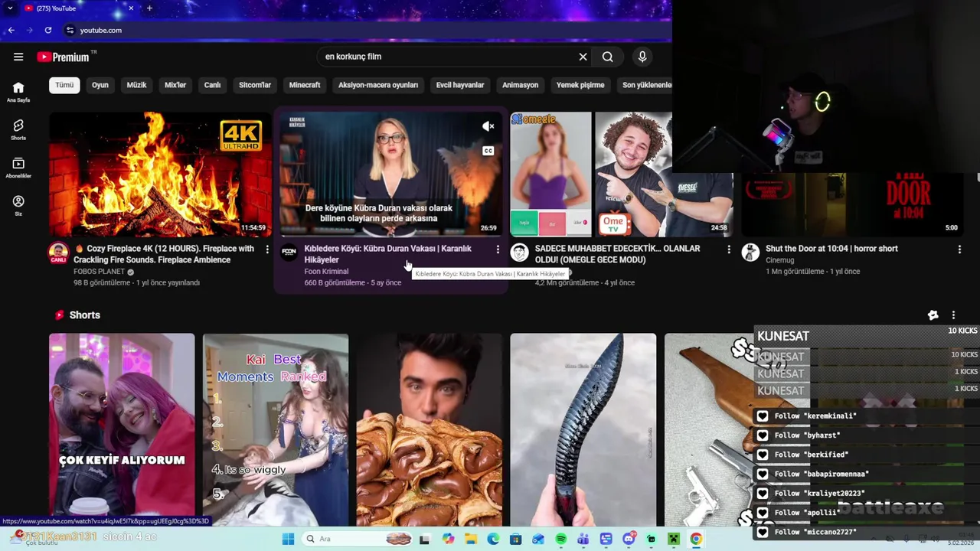980x551 pixels.
Task: Open Cozy Fireplace 4K video title
Action: point(164,254)
